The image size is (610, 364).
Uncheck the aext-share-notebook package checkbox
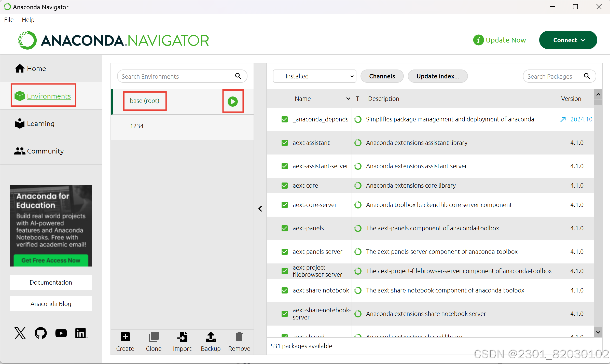coord(285,290)
